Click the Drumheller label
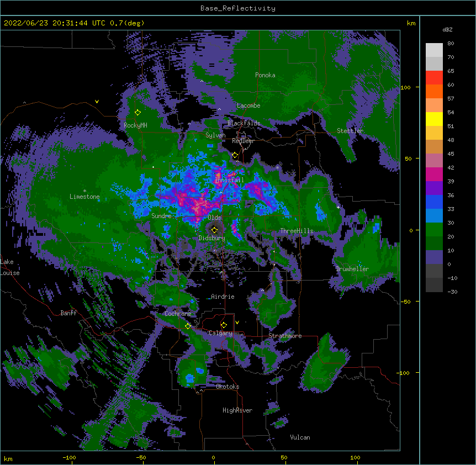 click(352, 269)
